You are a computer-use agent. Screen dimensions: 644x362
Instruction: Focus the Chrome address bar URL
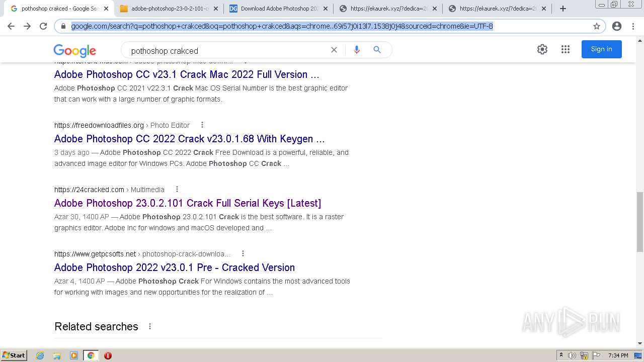click(282, 26)
